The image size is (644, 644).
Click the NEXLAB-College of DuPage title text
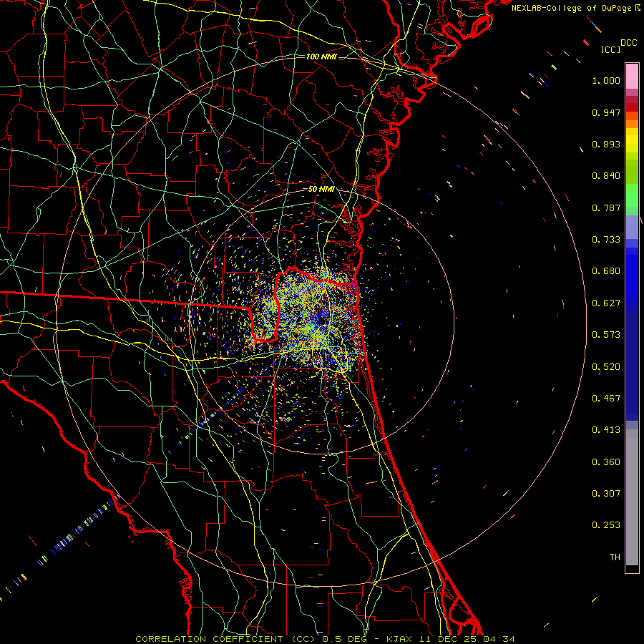point(571,8)
